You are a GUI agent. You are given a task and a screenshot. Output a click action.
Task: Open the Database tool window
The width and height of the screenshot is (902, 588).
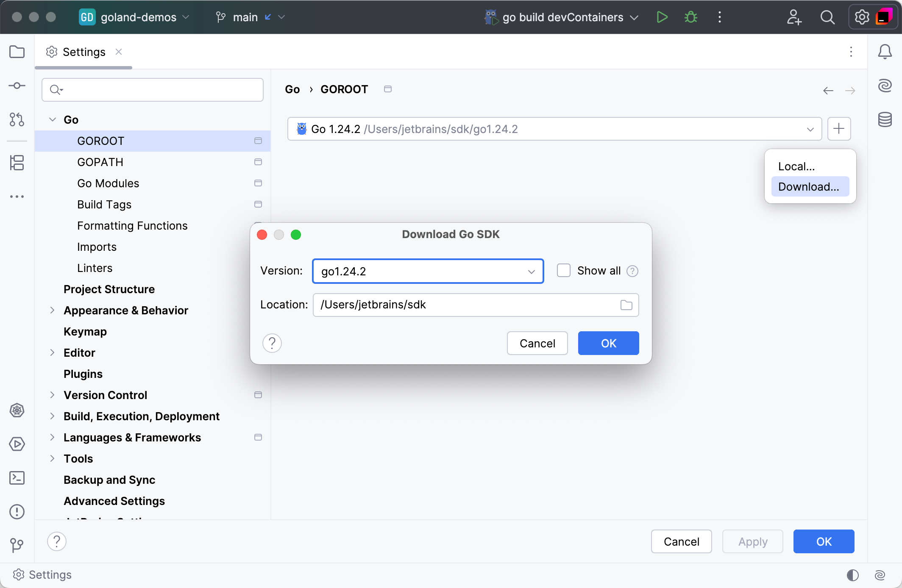click(885, 119)
